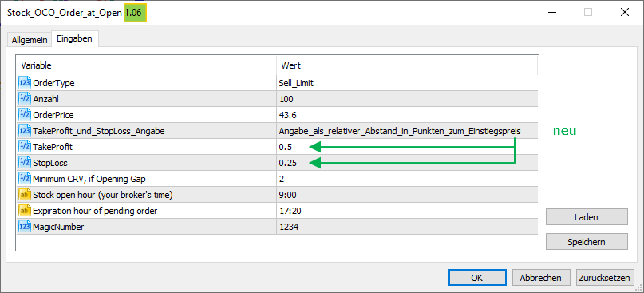Click the Zurücksetzen button
Viewport: 644px width, 293px height.
coord(605,278)
